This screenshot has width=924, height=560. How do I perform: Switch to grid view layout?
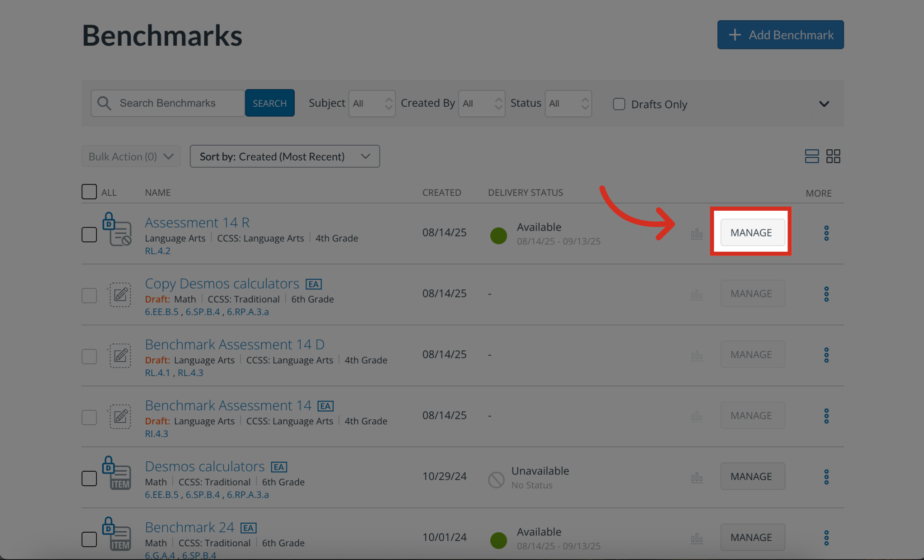[x=833, y=156]
